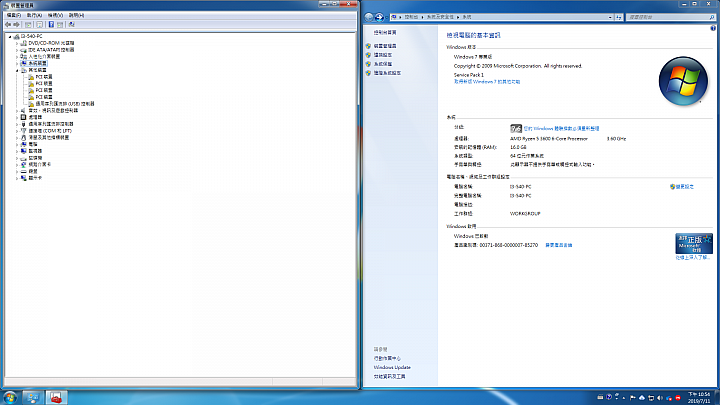720x405 pixels.
Task: Click the Windows Experience Index score badge
Action: pyautogui.click(x=516, y=128)
